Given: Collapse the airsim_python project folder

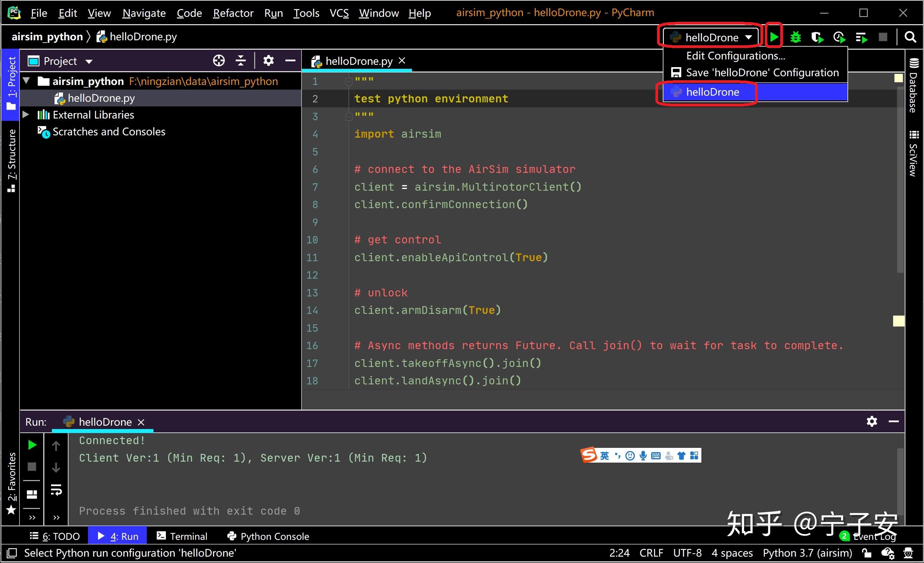Looking at the screenshot, I should [x=26, y=81].
